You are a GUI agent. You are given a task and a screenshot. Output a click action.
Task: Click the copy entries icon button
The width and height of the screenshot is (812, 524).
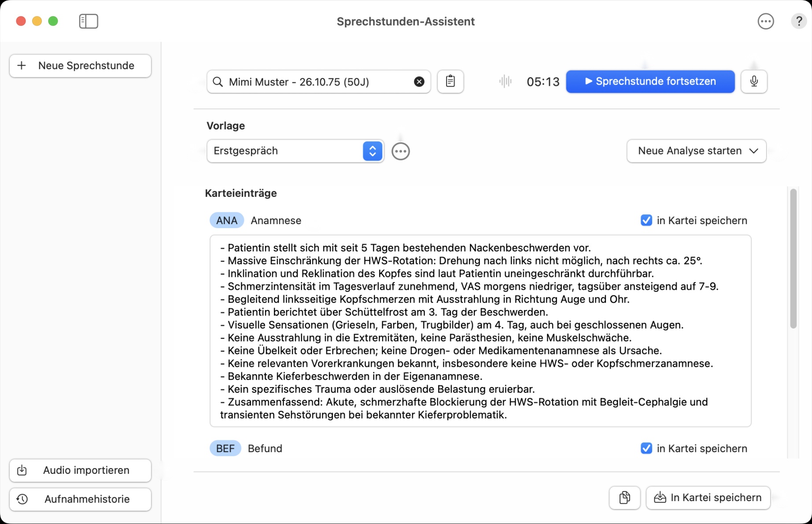(624, 498)
